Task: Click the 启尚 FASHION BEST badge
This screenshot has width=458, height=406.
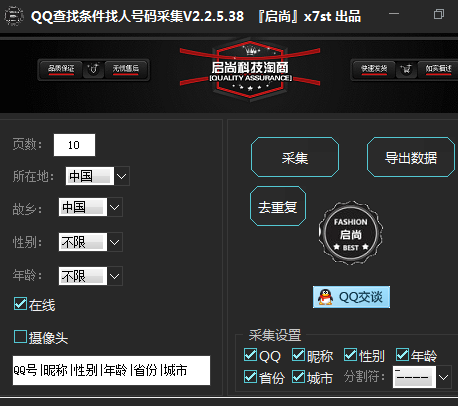Action: [350, 233]
